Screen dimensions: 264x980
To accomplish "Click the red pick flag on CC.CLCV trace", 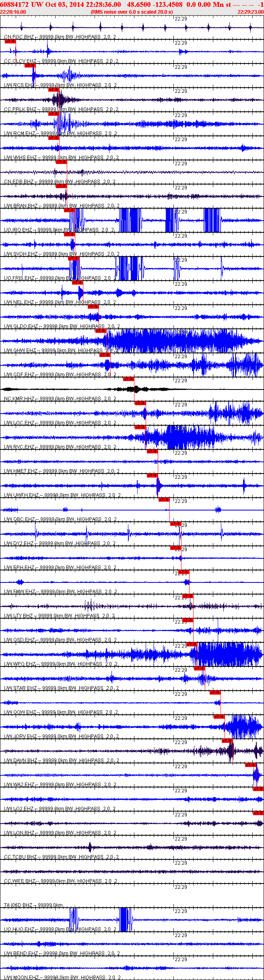I will [x=10, y=41].
